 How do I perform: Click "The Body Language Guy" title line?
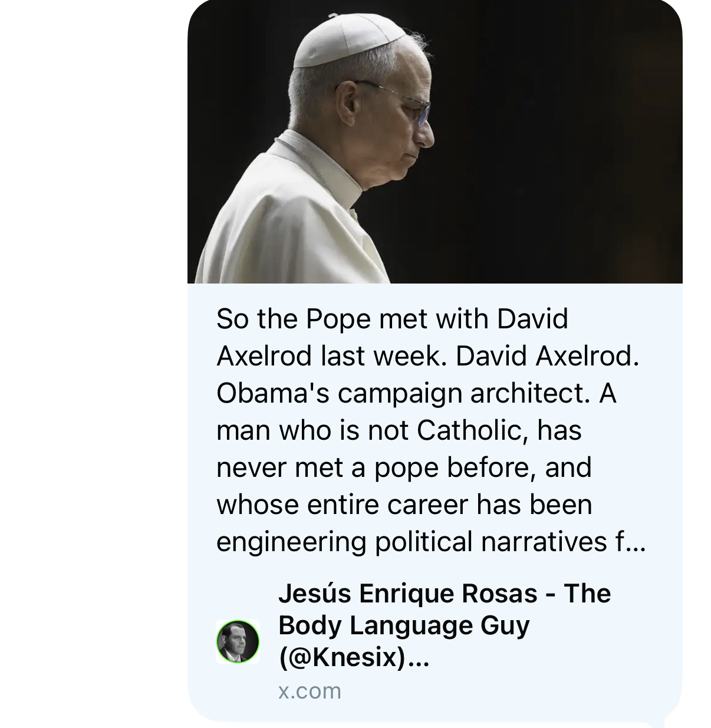pos(404,625)
